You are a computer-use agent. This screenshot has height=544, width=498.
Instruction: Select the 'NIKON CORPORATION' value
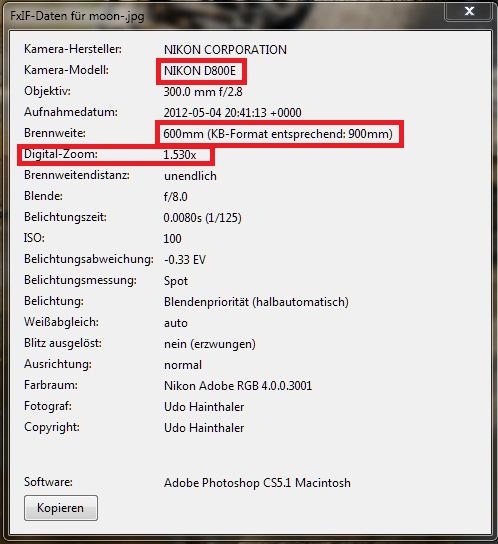pyautogui.click(x=225, y=50)
